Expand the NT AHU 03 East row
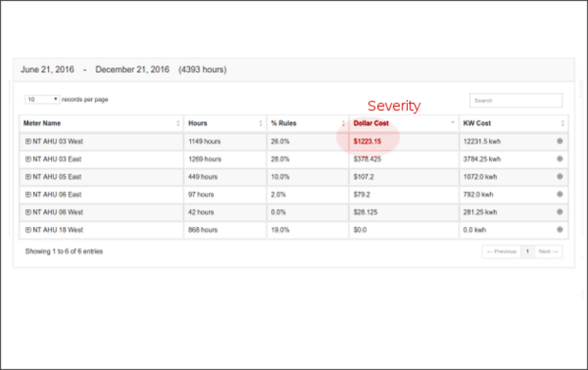 (x=28, y=159)
